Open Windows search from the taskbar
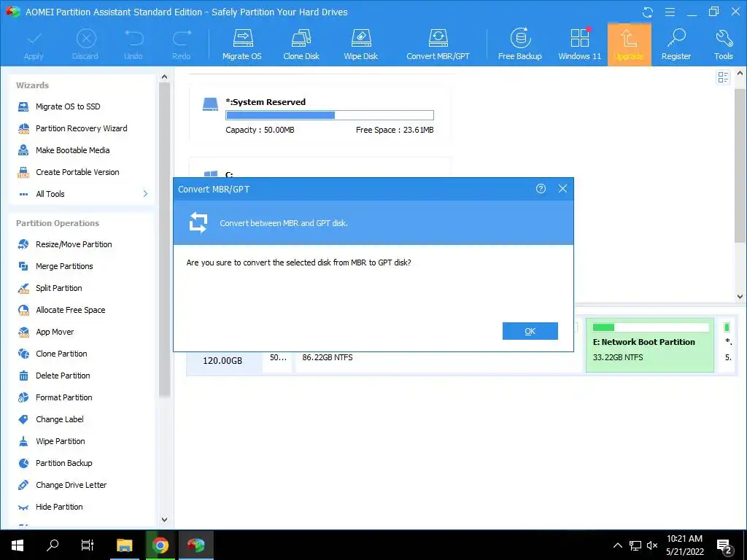 tap(53, 545)
